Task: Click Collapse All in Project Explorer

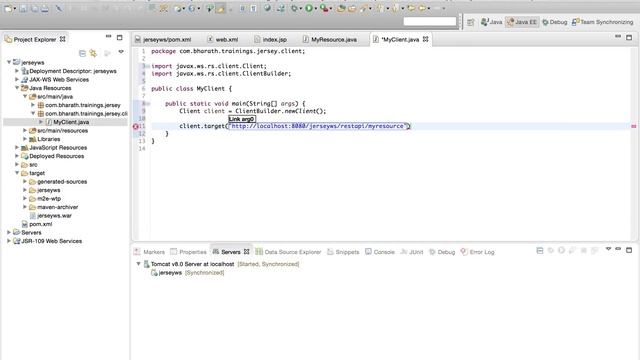Action: pyautogui.click(x=82, y=53)
